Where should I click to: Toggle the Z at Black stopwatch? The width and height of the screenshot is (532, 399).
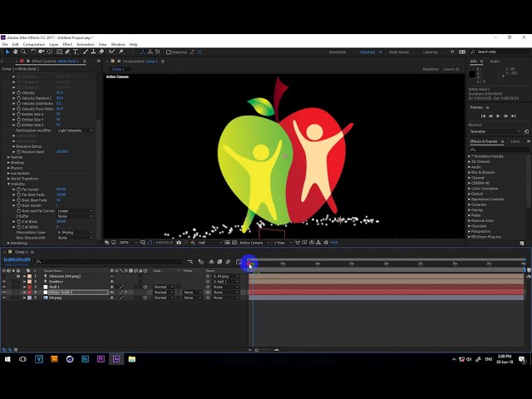pyautogui.click(x=18, y=222)
